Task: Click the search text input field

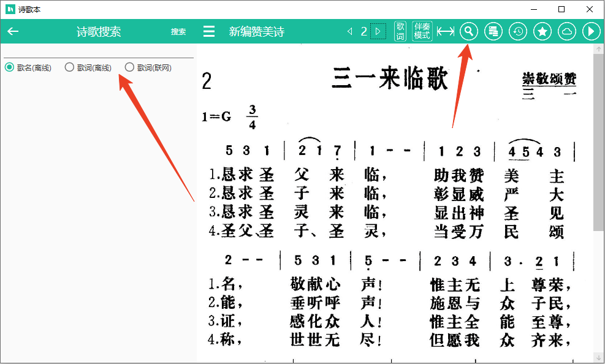Action: (x=98, y=51)
